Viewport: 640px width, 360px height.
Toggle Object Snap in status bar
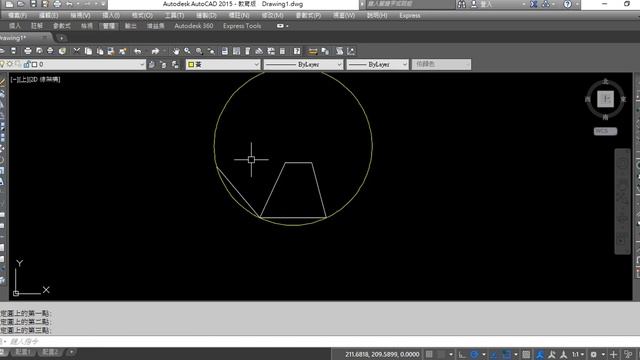[506, 354]
